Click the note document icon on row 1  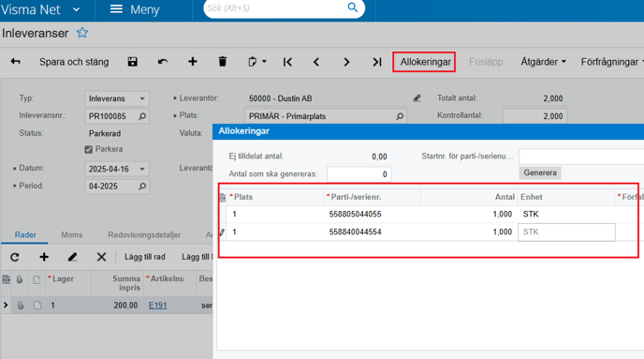point(37,306)
